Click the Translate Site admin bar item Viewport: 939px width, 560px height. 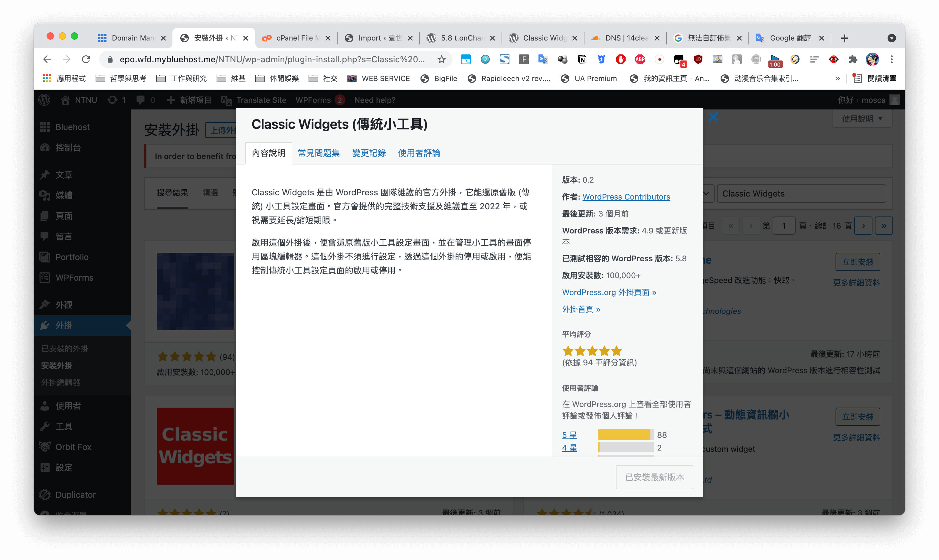(x=254, y=100)
